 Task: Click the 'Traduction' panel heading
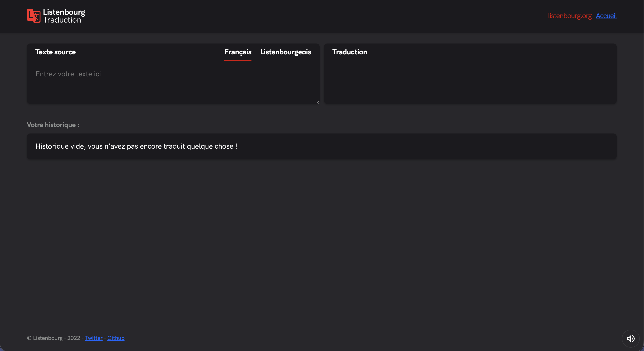pyautogui.click(x=349, y=52)
